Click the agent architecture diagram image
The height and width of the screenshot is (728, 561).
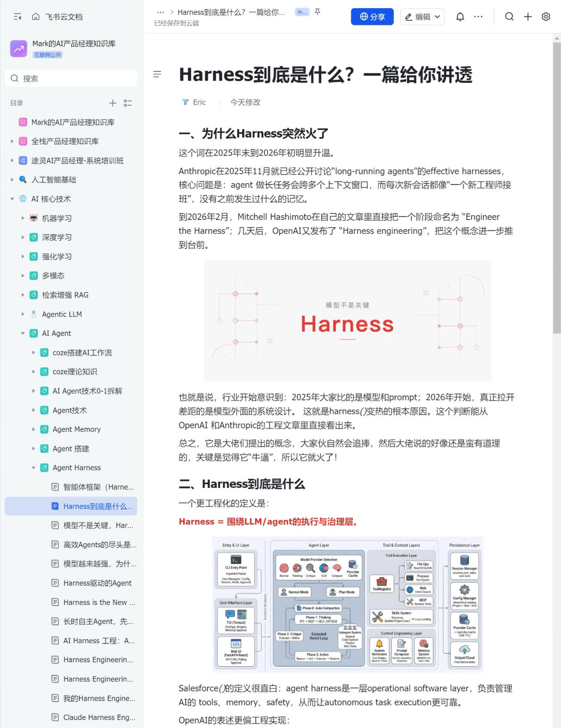[348, 604]
